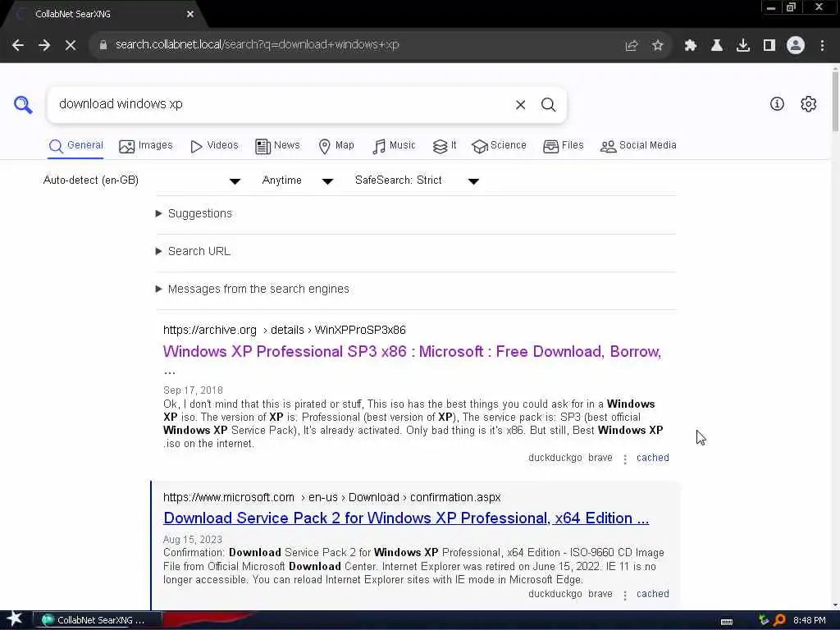Open SafeSearch Strict dropdown
This screenshot has height=630, width=840.
(417, 180)
